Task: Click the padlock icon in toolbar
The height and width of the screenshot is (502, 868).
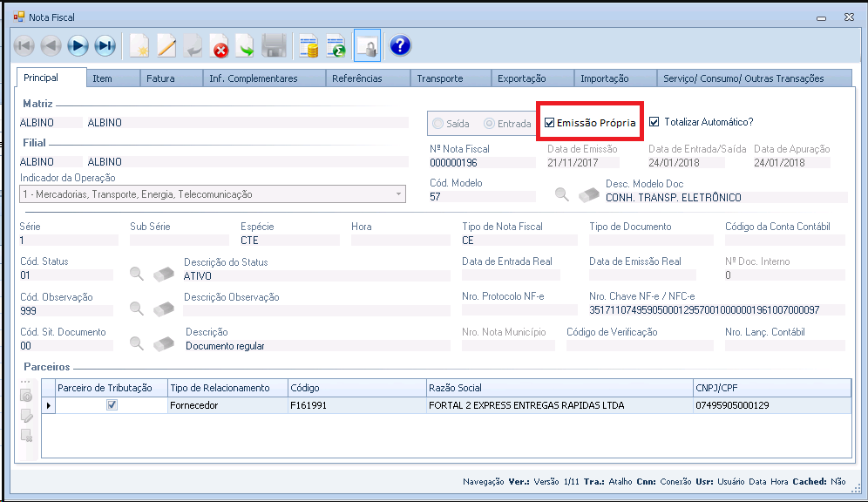Action: pyautogui.click(x=367, y=46)
